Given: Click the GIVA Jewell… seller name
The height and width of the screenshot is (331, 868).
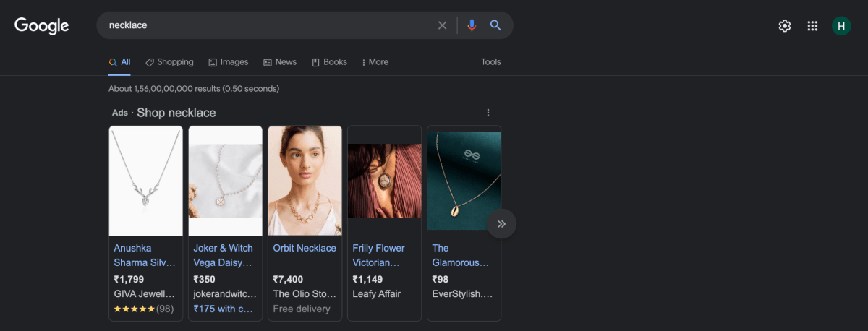Looking at the screenshot, I should pos(145,294).
